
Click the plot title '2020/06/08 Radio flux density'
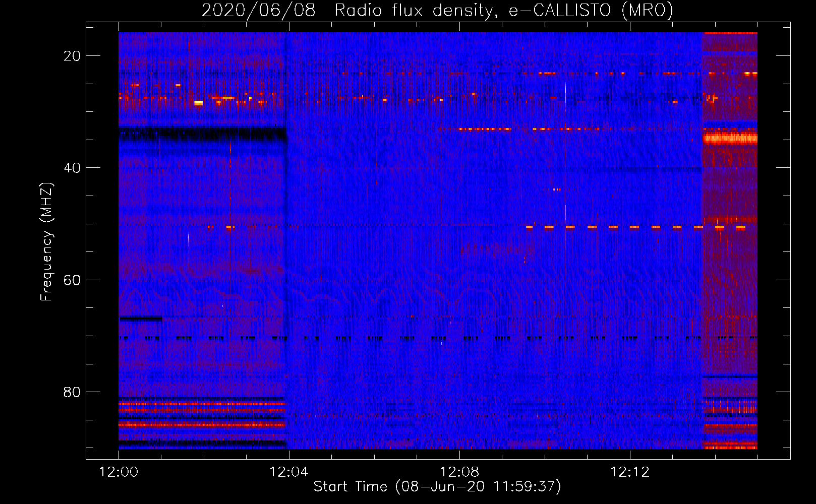point(437,10)
